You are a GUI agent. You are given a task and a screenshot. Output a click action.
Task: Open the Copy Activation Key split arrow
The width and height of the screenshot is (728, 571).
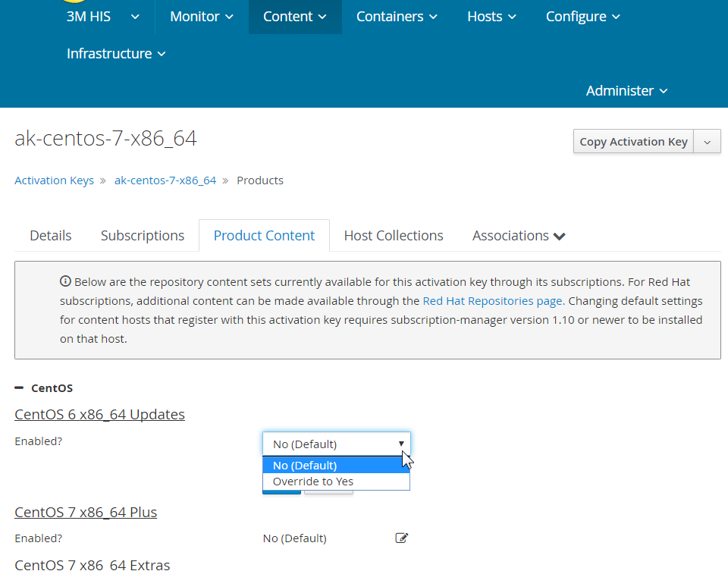coord(707,142)
